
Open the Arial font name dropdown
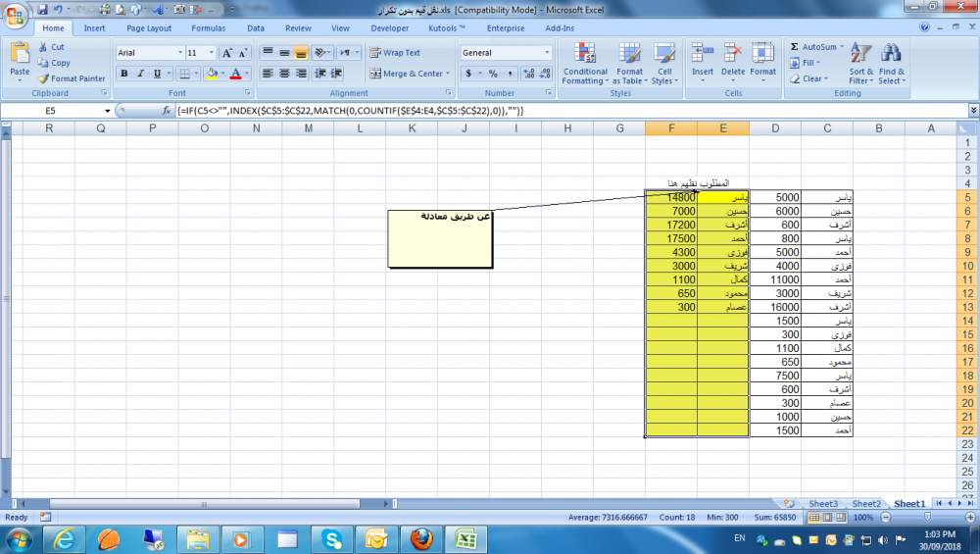tap(180, 53)
